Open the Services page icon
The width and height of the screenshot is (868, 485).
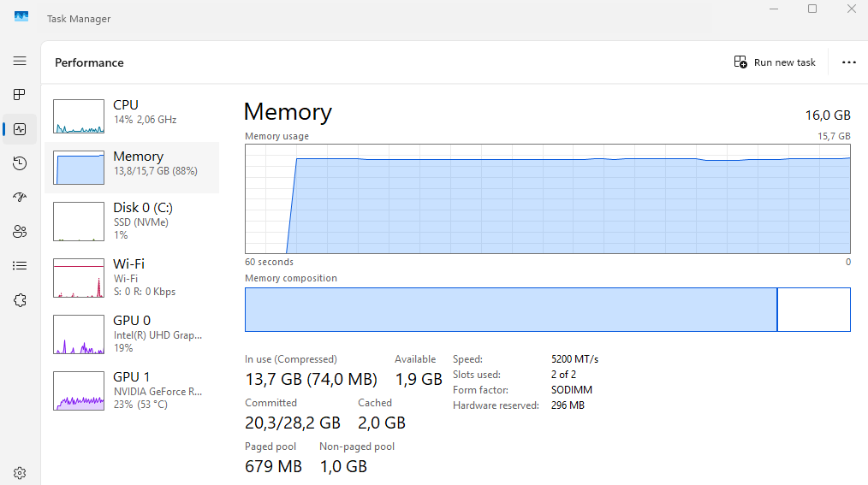coord(20,300)
